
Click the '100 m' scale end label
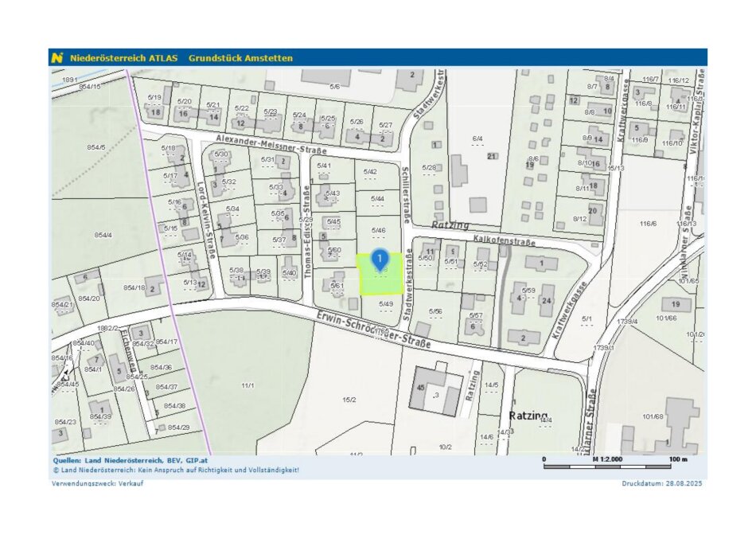[678, 459]
